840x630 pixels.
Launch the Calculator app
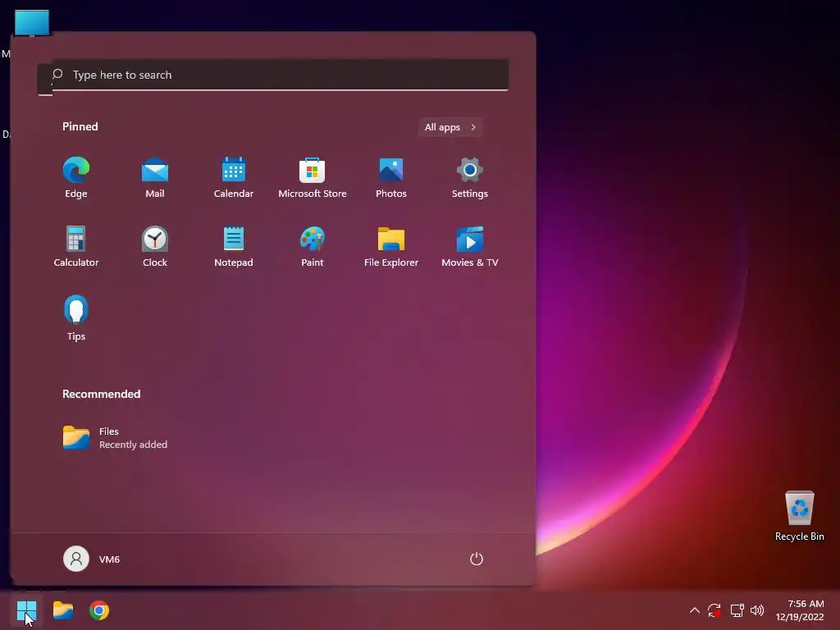76,247
